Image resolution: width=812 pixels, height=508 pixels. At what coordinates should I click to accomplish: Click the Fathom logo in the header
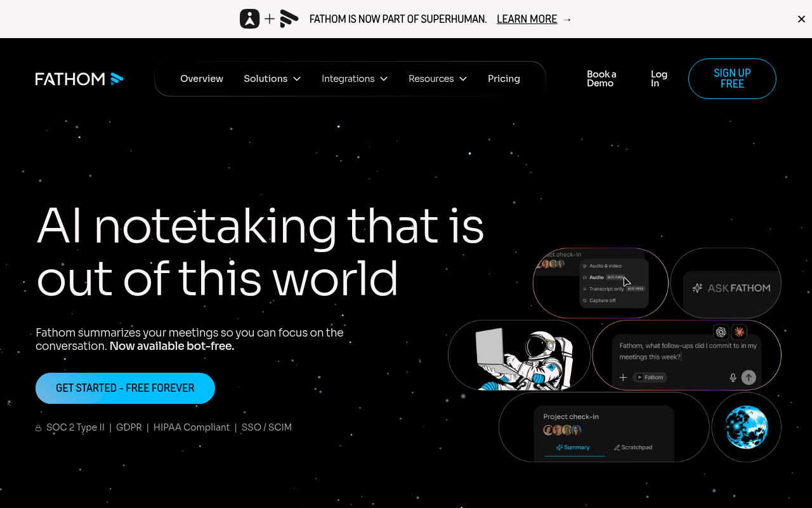click(x=79, y=79)
